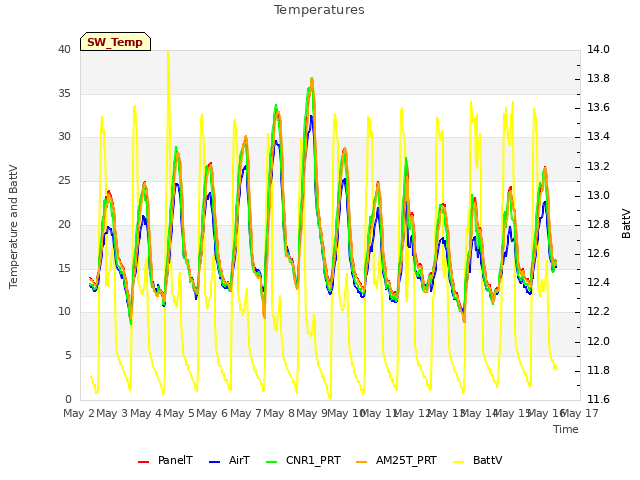Click the May 5 x-axis tick label
The height and width of the screenshot is (480, 640).
179,413
